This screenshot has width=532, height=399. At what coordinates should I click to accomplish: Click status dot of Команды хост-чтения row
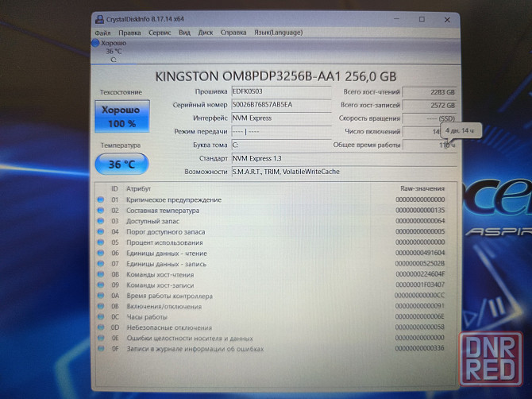pos(101,274)
